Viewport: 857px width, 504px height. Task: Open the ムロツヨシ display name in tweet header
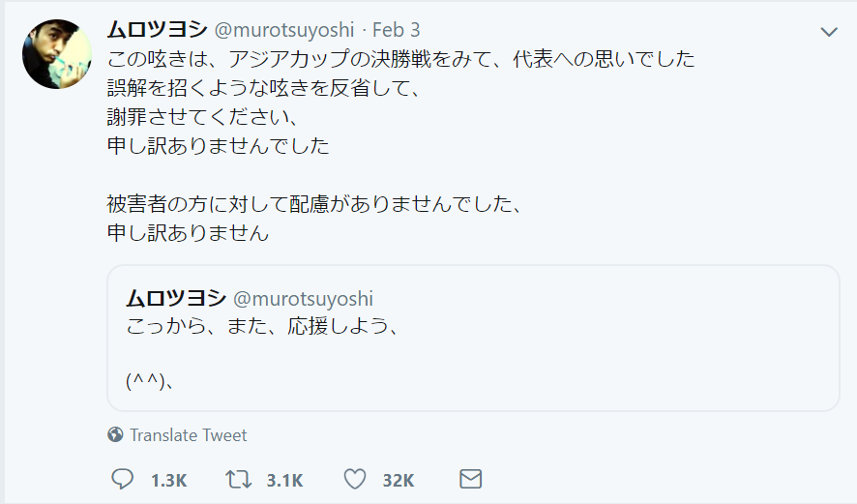click(153, 31)
